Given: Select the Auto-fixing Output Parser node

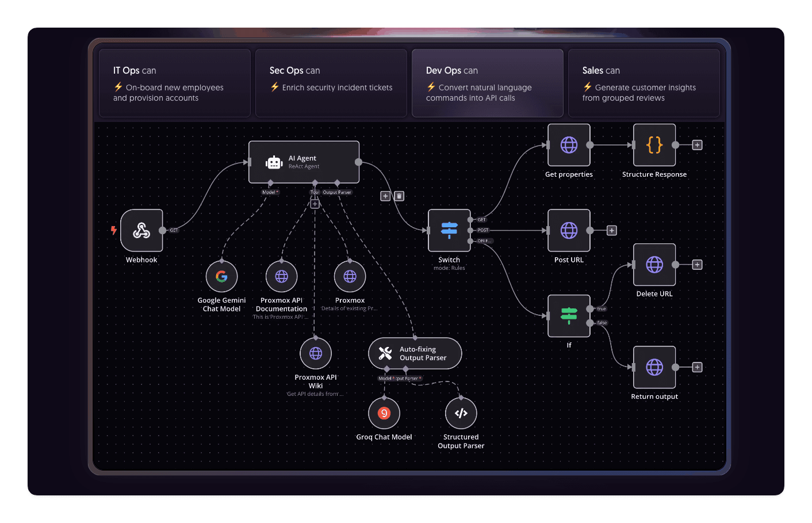Looking at the screenshot, I should 415,353.
